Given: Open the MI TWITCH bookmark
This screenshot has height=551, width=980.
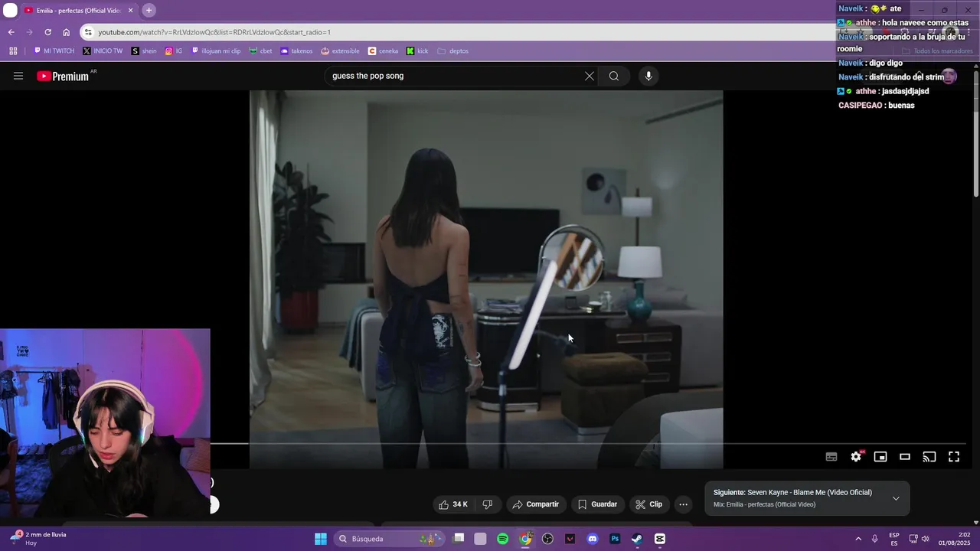Looking at the screenshot, I should click(x=54, y=51).
